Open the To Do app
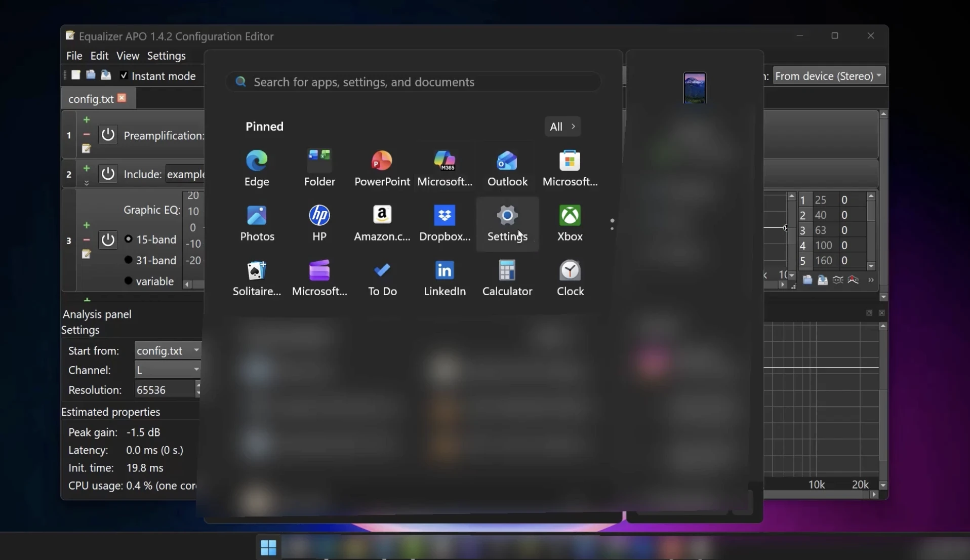Screen dimensions: 970x560 click(382, 278)
